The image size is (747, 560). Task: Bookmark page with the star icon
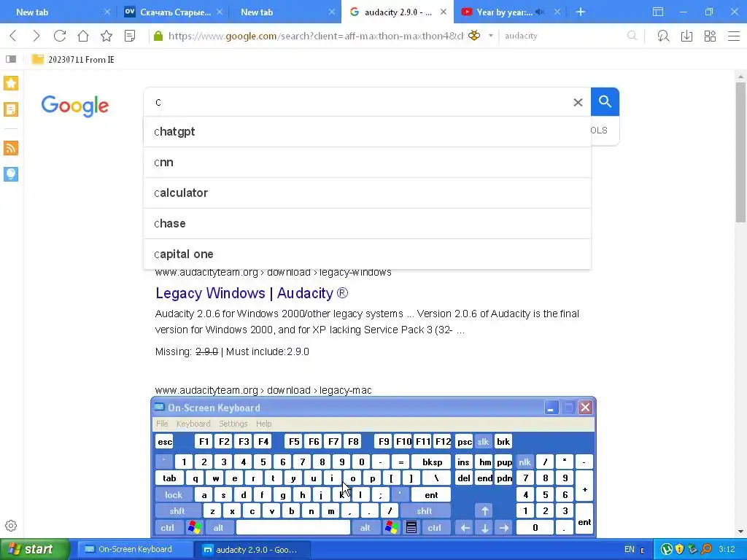107,36
